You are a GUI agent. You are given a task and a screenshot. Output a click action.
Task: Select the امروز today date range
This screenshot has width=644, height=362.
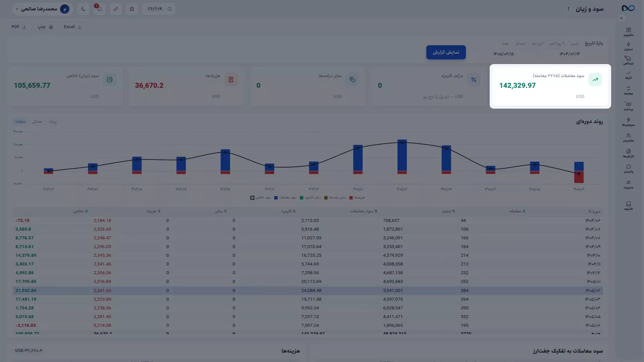click(574, 43)
